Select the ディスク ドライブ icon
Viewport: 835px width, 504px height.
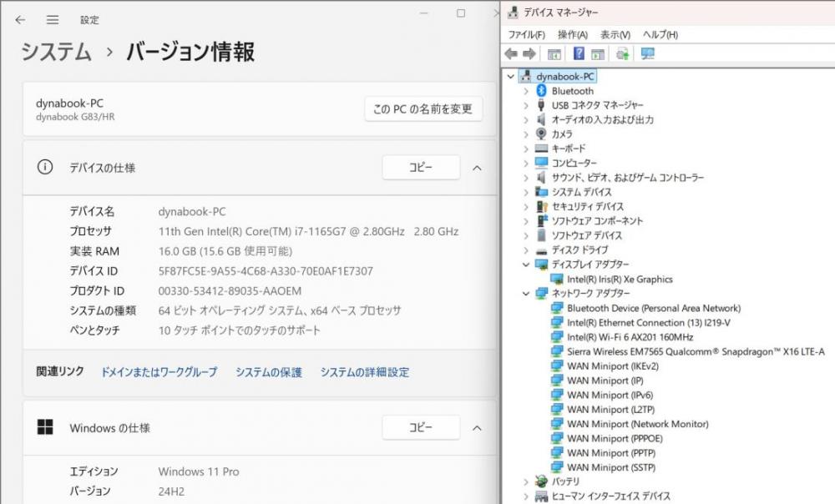click(542, 250)
